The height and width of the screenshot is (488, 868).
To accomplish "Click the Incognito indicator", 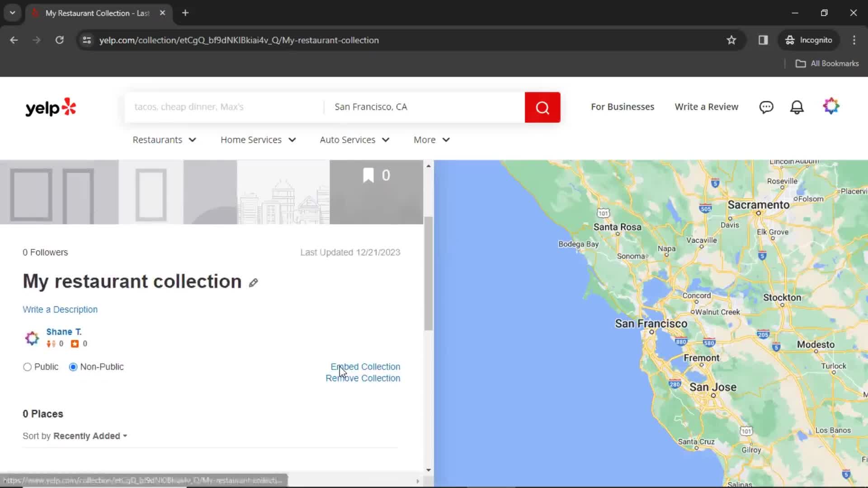I will point(808,40).
